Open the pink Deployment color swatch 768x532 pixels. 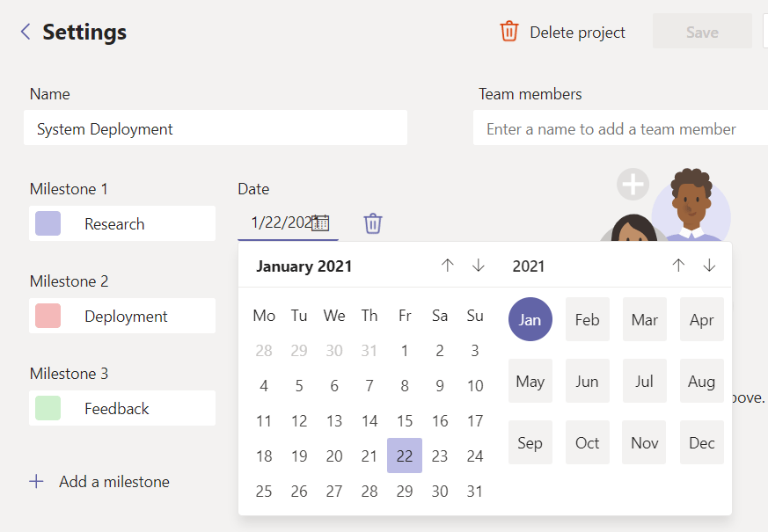48,316
